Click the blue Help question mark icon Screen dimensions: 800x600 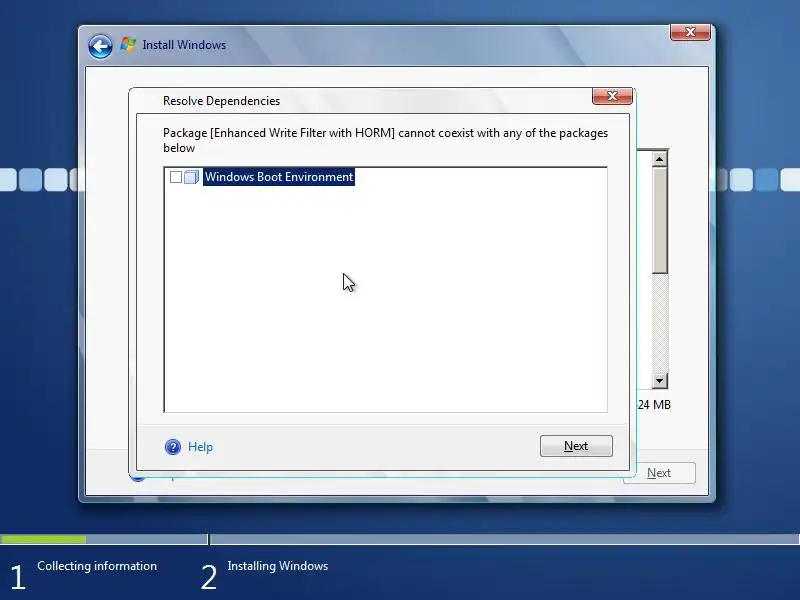173,447
